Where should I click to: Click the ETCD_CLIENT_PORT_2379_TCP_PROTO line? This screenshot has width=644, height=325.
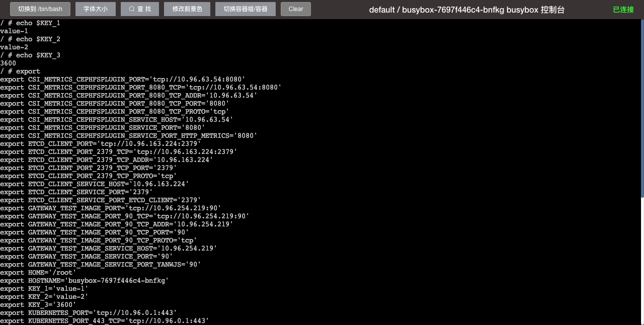89,176
